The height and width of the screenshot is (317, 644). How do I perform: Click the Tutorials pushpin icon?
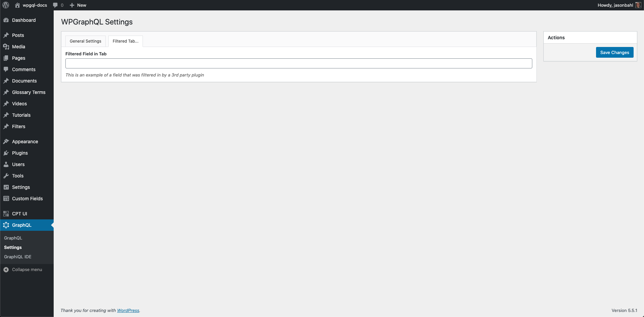6,115
